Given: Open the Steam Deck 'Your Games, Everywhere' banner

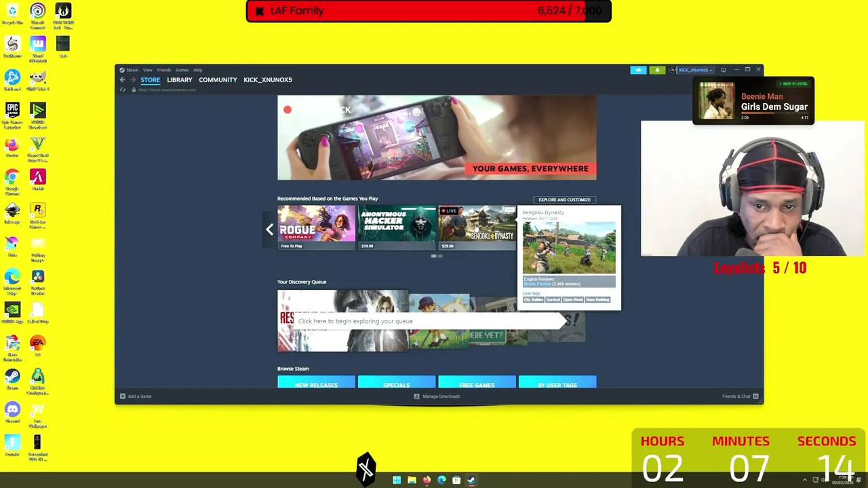Looking at the screenshot, I should (437, 138).
